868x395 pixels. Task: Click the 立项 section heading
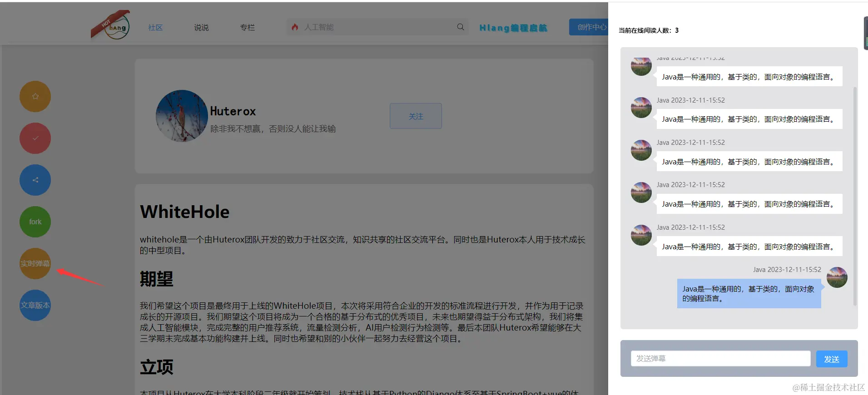(156, 367)
